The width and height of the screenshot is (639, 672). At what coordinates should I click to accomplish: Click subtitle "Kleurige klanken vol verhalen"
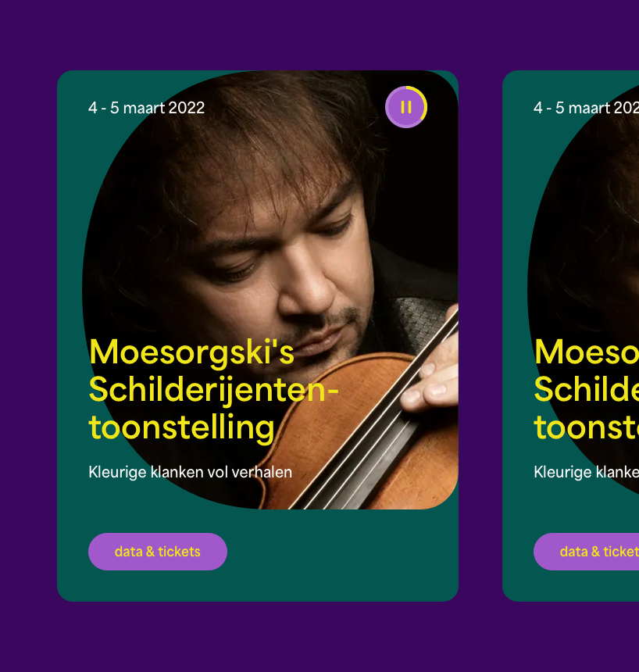191,472
